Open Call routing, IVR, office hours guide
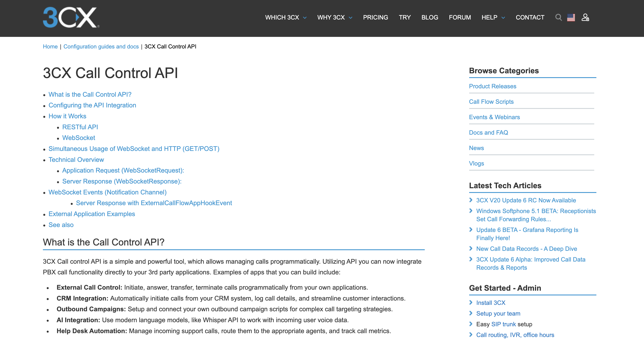Viewport: 644px width, 343px height. [515, 335]
